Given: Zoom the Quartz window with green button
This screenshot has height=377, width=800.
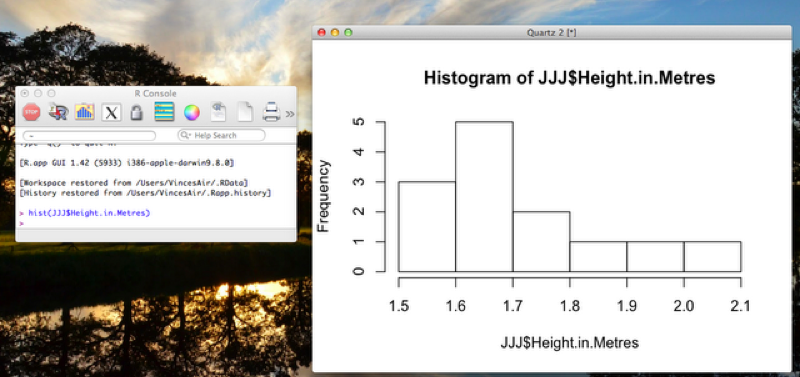Looking at the screenshot, I should 348,33.
